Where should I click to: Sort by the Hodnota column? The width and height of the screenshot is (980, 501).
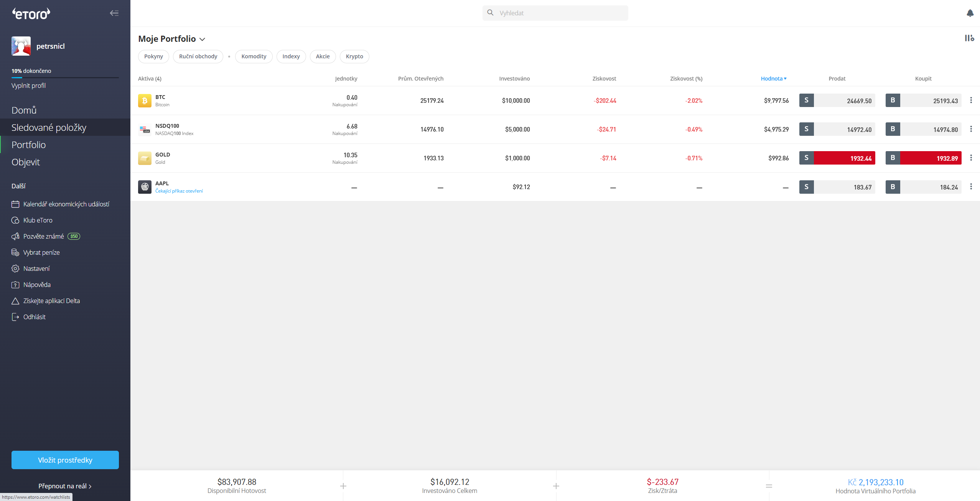[774, 79]
